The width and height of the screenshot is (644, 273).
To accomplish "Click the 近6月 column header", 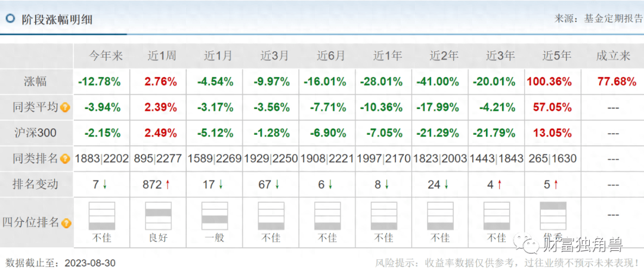I will tap(331, 56).
